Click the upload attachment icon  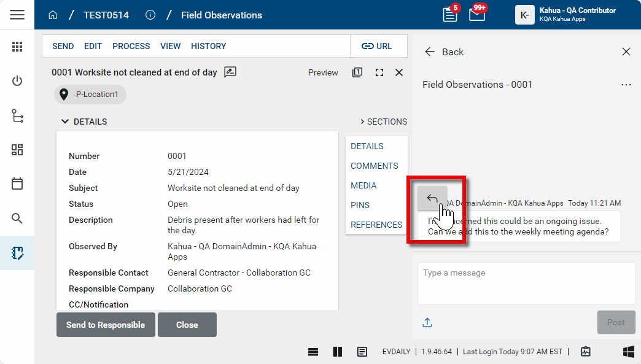(x=428, y=322)
